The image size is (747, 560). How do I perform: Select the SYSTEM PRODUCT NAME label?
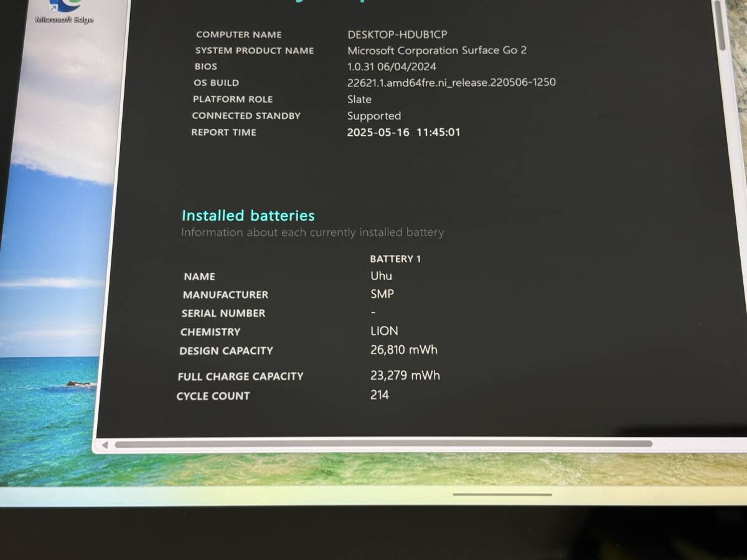point(255,51)
